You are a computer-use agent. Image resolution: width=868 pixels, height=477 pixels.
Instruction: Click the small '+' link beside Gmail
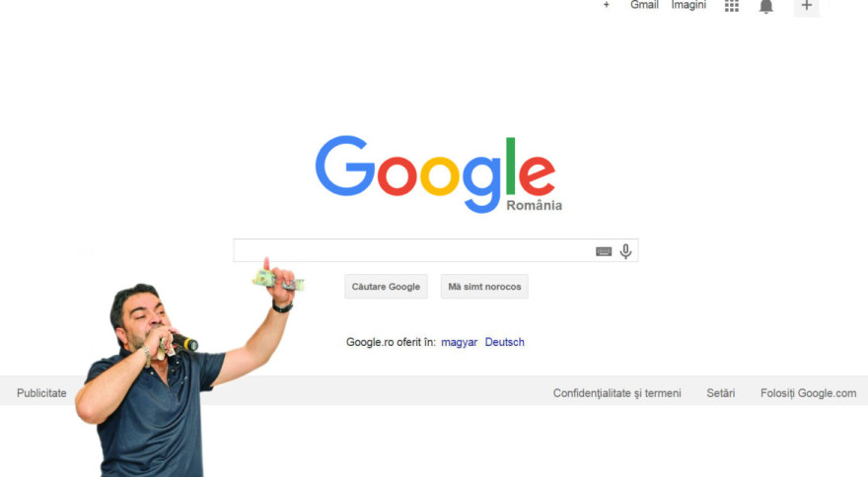click(x=607, y=5)
